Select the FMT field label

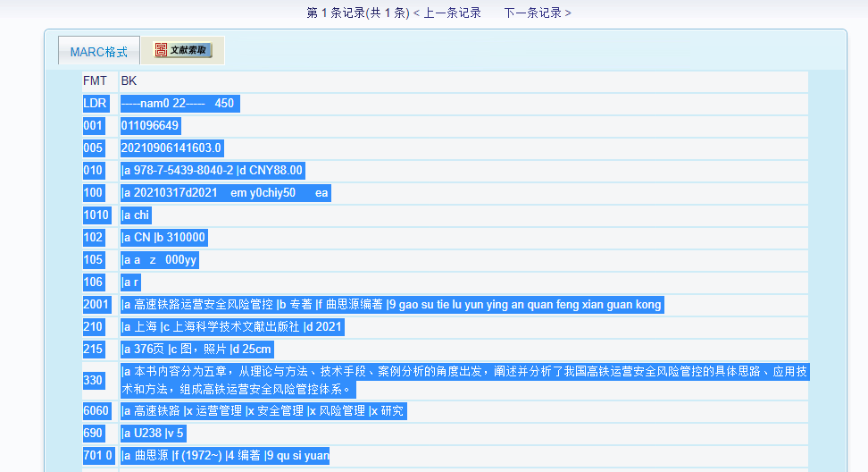pyautogui.click(x=95, y=80)
